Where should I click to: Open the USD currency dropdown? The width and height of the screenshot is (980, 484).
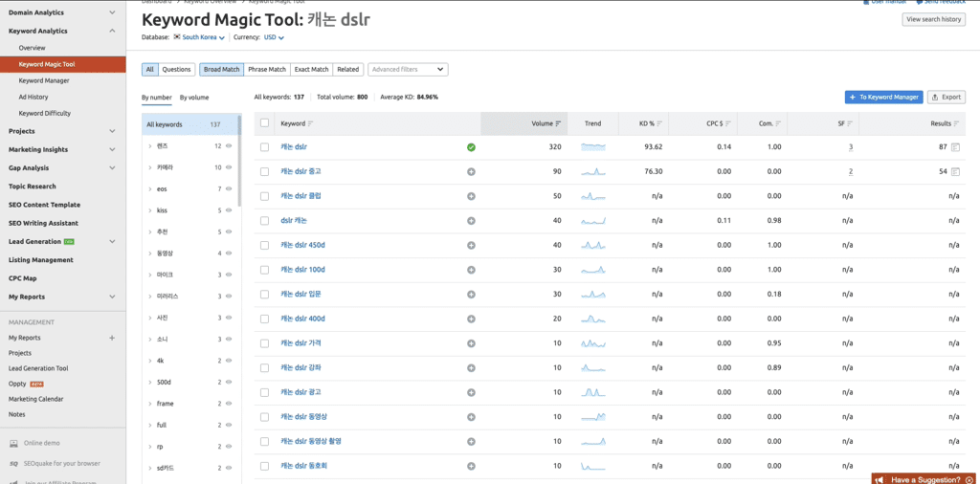[x=274, y=37]
